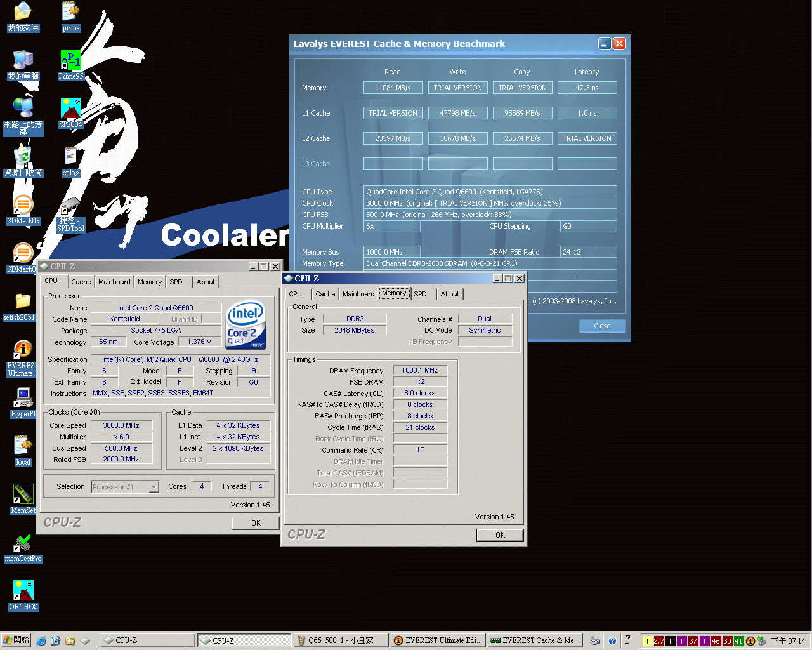Open About tab in front CPU-Z window
This screenshot has width=812, height=650.
450,294
